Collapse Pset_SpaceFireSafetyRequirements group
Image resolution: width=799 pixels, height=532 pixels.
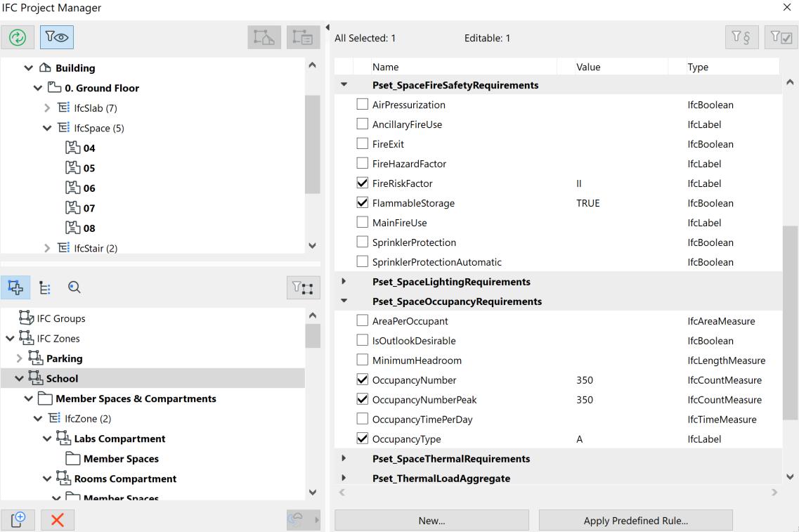click(344, 85)
